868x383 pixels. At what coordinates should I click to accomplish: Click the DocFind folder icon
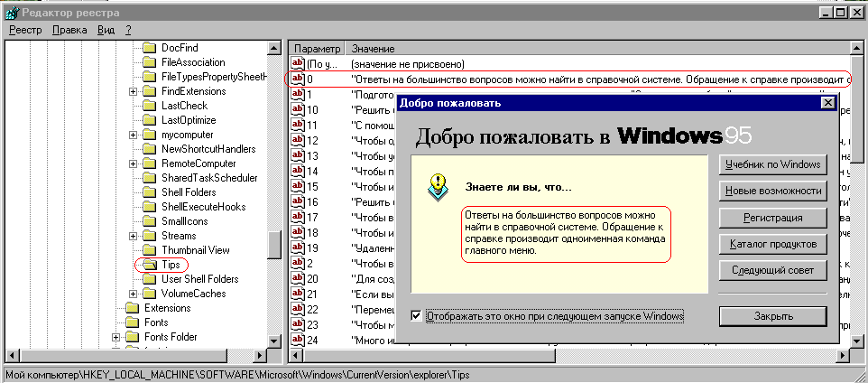coord(150,48)
